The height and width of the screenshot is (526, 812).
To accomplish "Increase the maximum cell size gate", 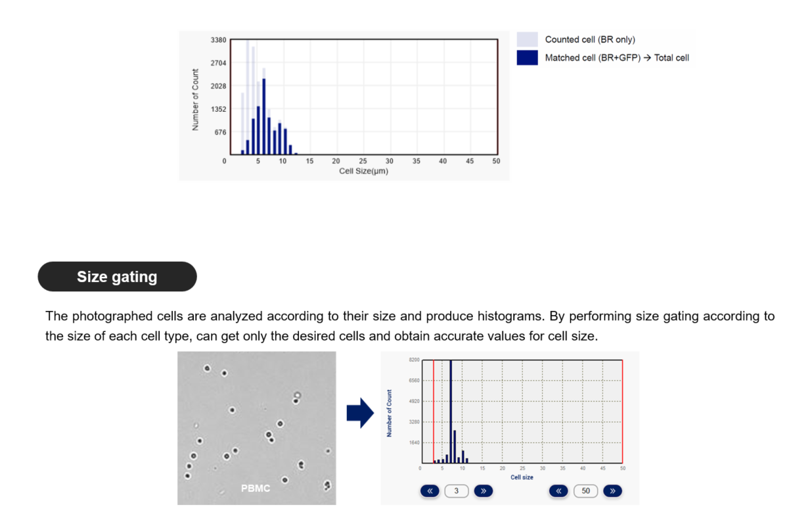I will point(612,490).
